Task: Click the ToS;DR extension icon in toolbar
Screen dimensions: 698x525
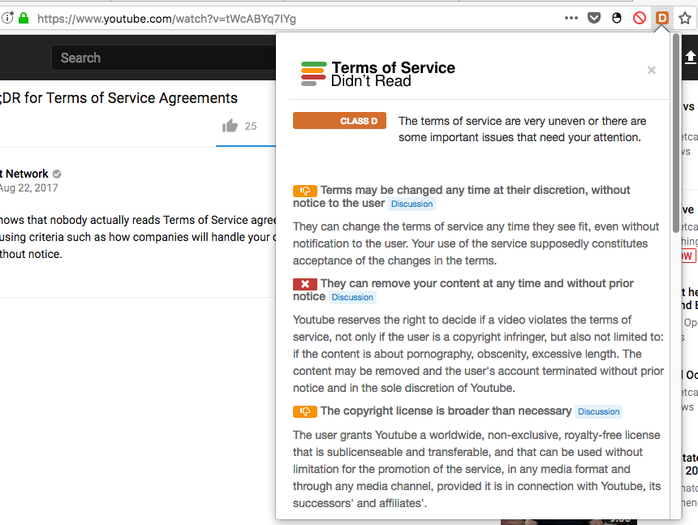Action: [x=661, y=18]
